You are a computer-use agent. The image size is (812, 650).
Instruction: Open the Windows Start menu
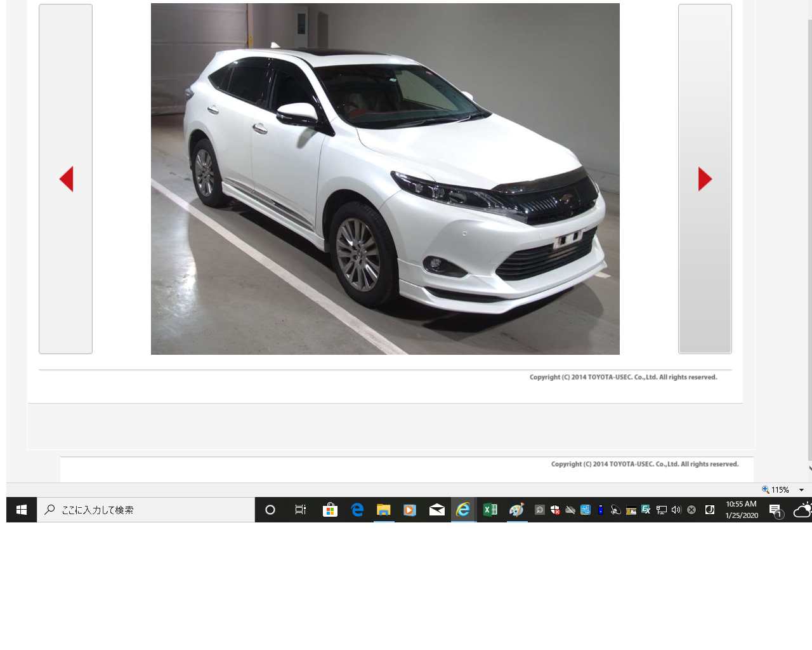[22, 510]
